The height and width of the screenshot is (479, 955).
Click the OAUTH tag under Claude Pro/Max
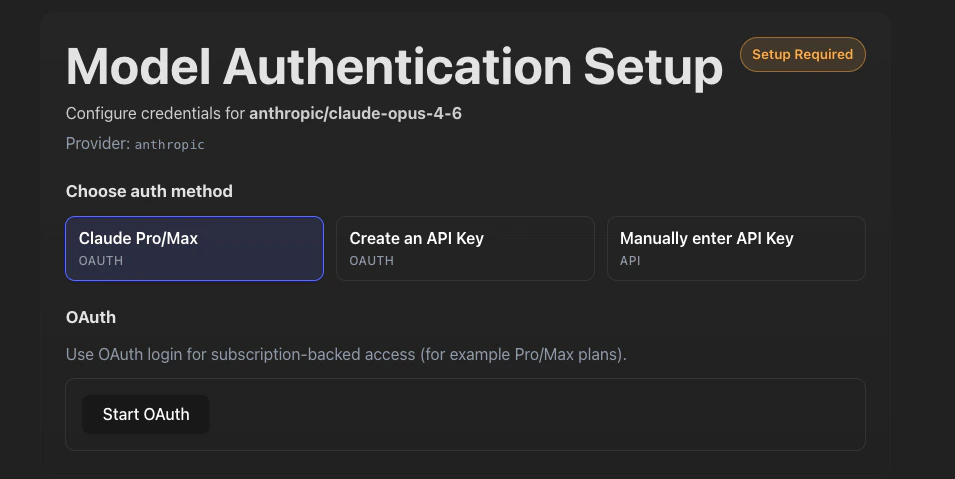tap(101, 261)
